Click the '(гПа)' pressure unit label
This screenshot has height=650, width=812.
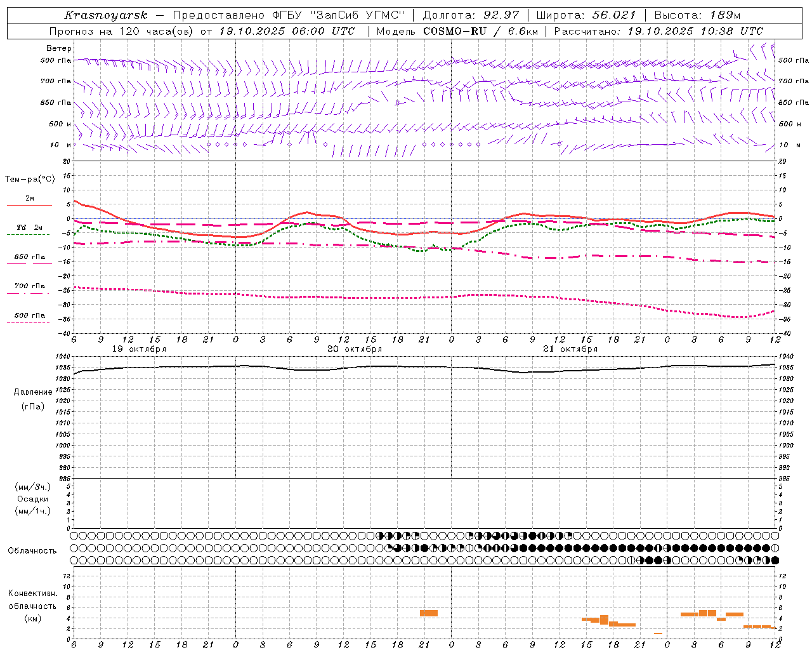33,406
